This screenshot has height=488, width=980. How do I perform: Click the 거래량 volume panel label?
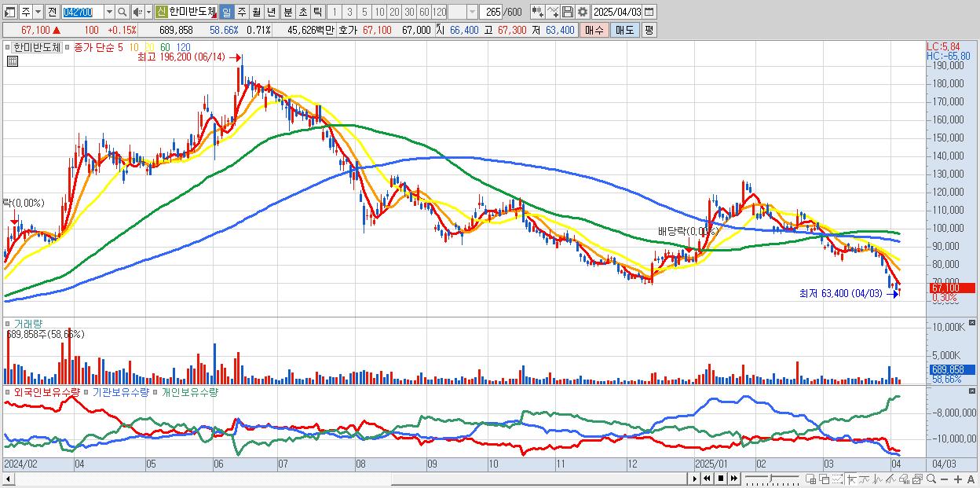tap(28, 323)
